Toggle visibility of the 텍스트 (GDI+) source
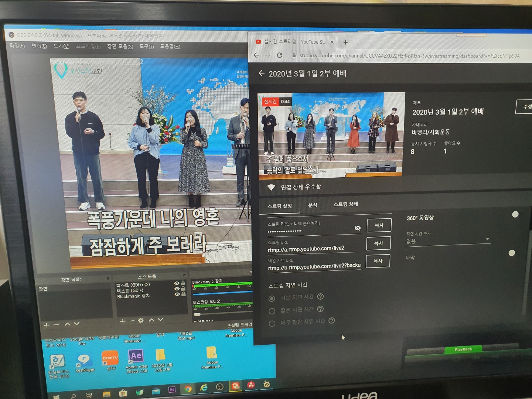This screenshot has height=399, width=532. (177, 289)
